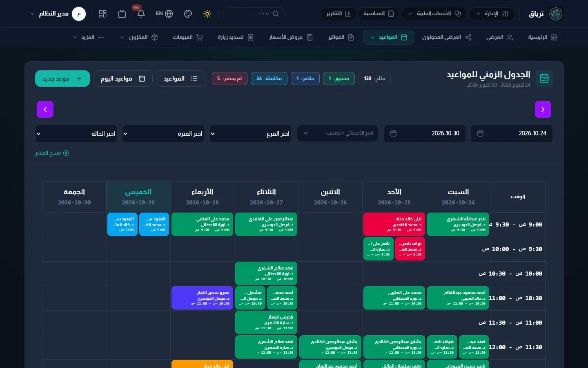Open the notifications bell
This screenshot has height=368, width=588.
point(141,14)
